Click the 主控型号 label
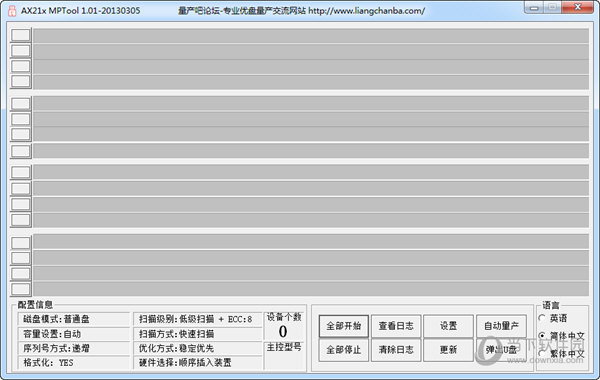The image size is (600, 380). point(284,347)
